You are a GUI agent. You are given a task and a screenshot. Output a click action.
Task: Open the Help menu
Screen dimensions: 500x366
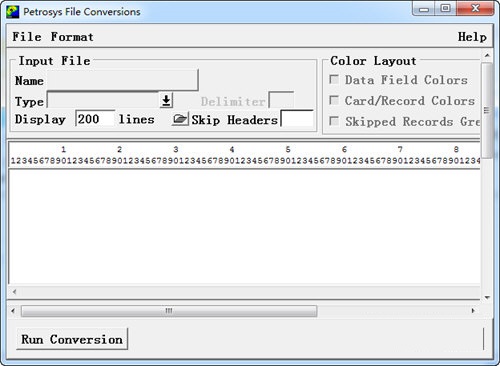click(472, 37)
